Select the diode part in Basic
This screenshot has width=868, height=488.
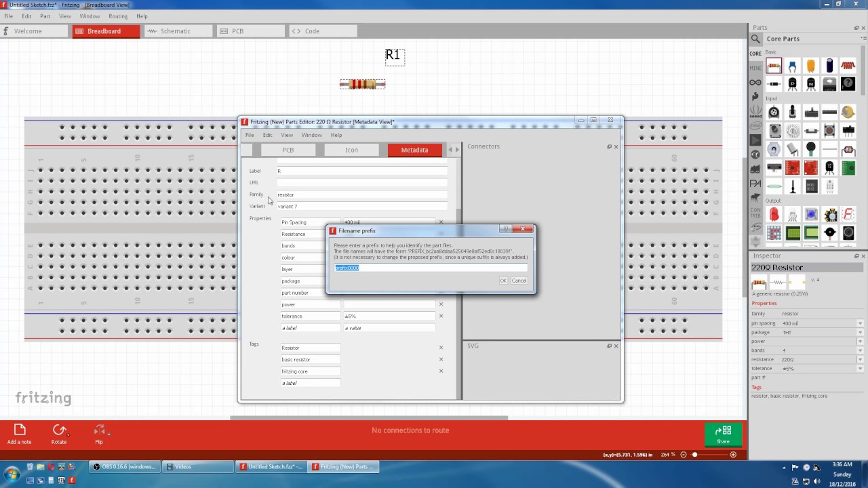click(774, 84)
